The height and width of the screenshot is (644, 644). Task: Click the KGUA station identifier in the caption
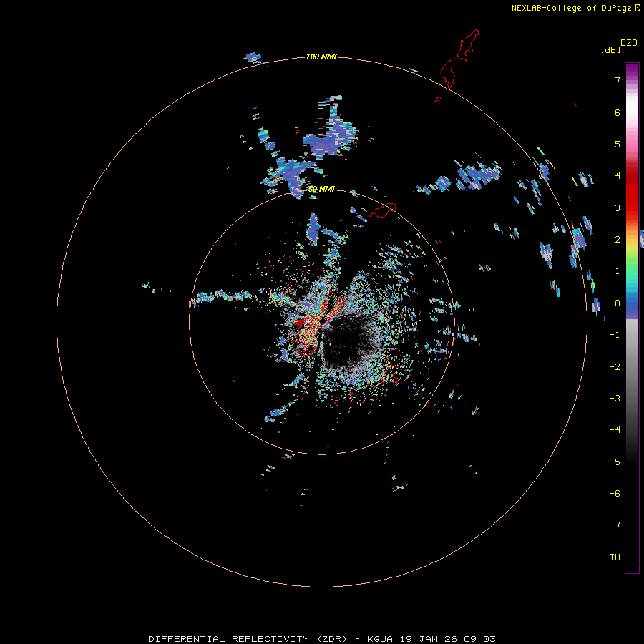pyautogui.click(x=380, y=639)
